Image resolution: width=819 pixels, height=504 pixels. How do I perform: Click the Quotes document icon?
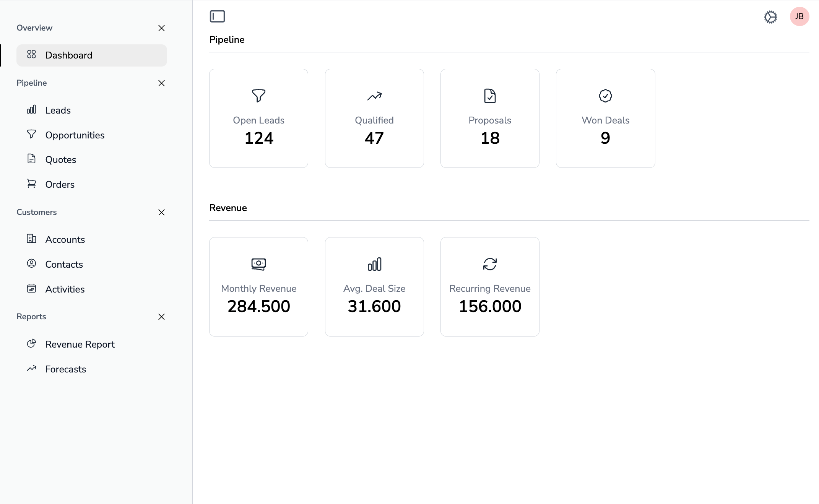[x=31, y=159]
